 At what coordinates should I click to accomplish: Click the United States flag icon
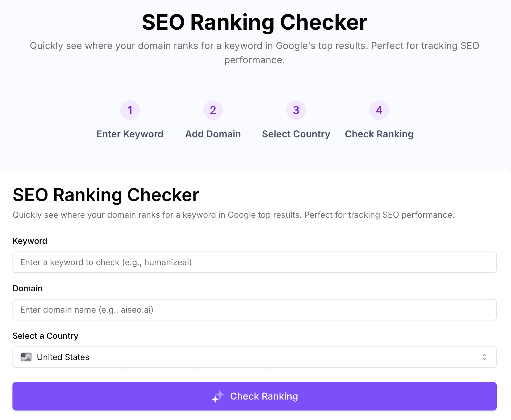(x=26, y=357)
